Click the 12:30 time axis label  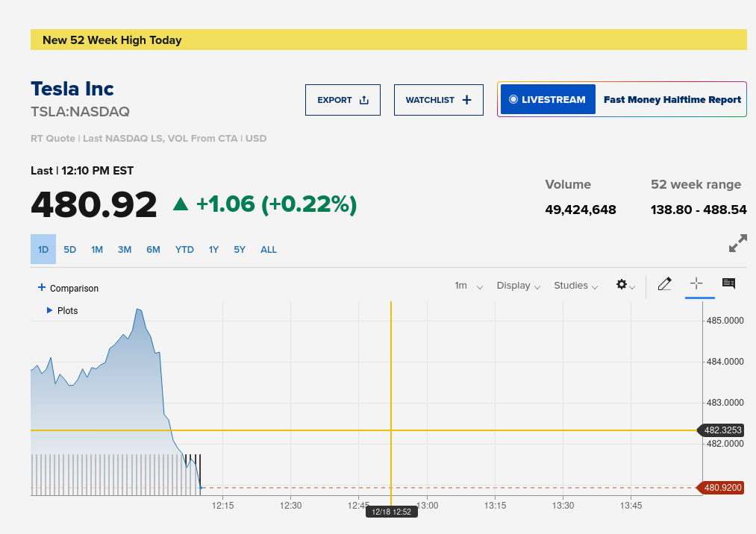(291, 506)
